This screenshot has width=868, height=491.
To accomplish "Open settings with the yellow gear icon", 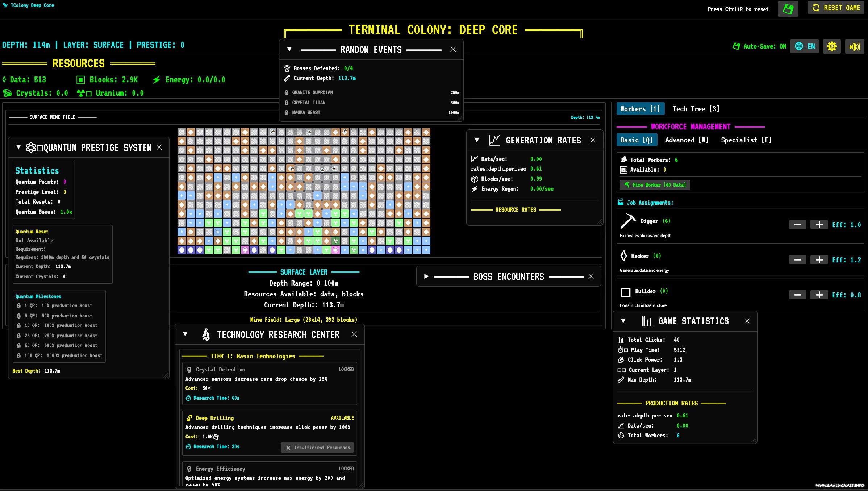I will (832, 46).
